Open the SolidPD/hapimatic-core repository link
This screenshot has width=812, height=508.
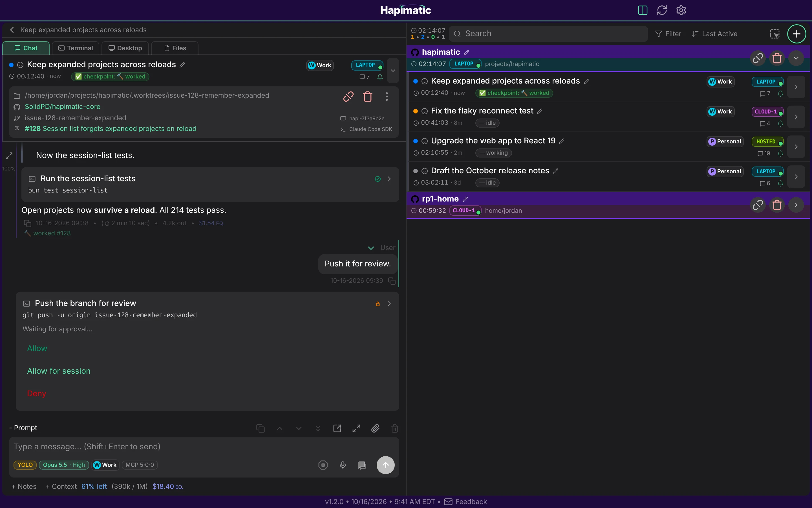[x=62, y=106]
